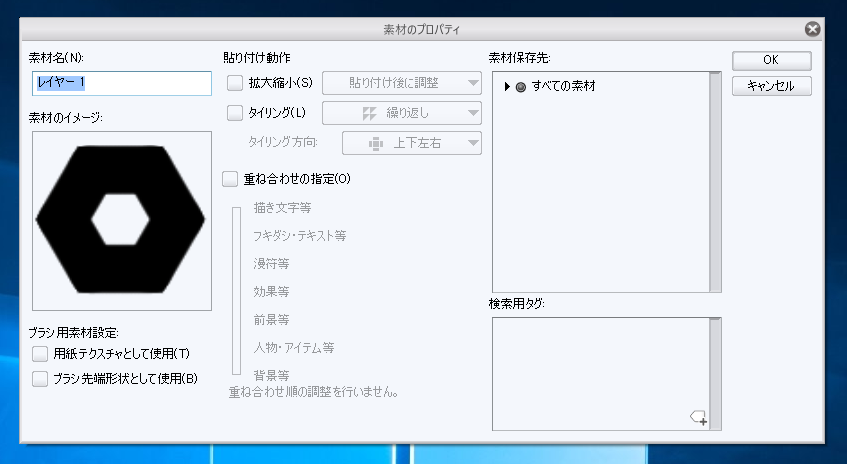Enable the 拡大縮小(S) checkbox
Image resolution: width=847 pixels, height=464 pixels.
point(235,83)
